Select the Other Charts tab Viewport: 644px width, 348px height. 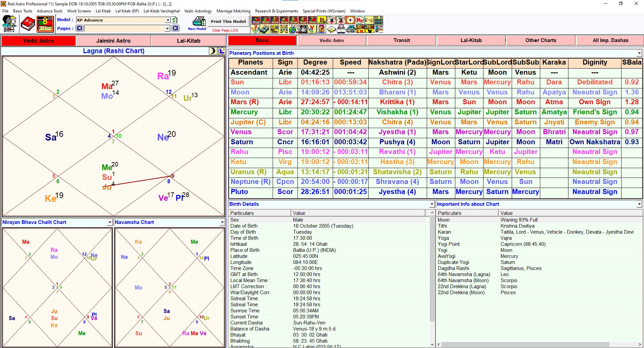[541, 40]
